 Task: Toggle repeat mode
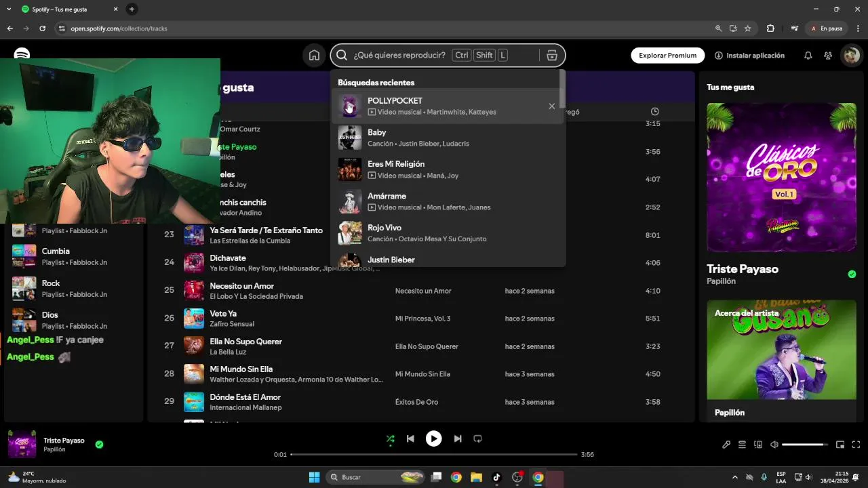click(x=477, y=439)
